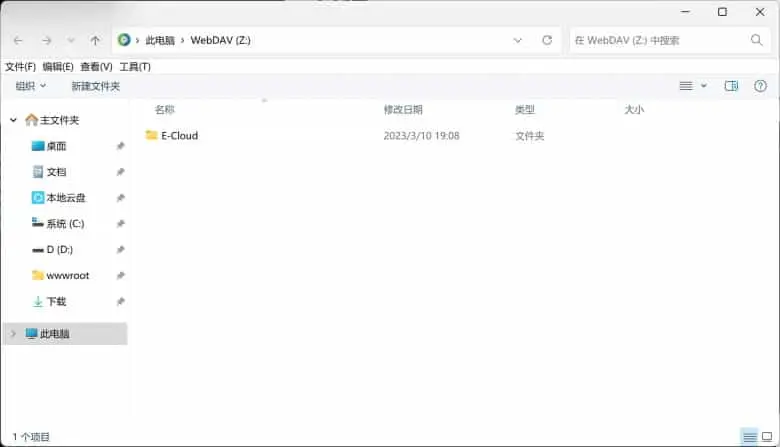Viewport: 780px width, 447px height.
Task: Unpin 桌面 from quick access
Action: (120, 146)
